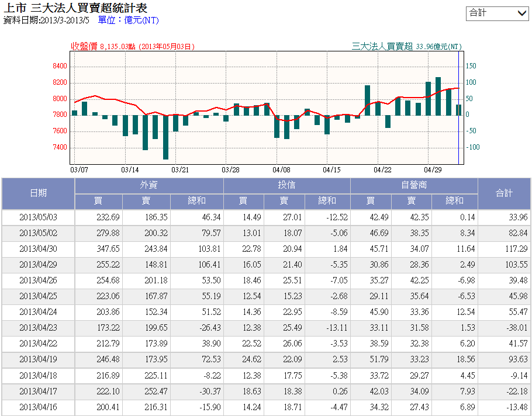Click total value -38.01
The width and height of the screenshot is (532, 416).
pyautogui.click(x=517, y=328)
